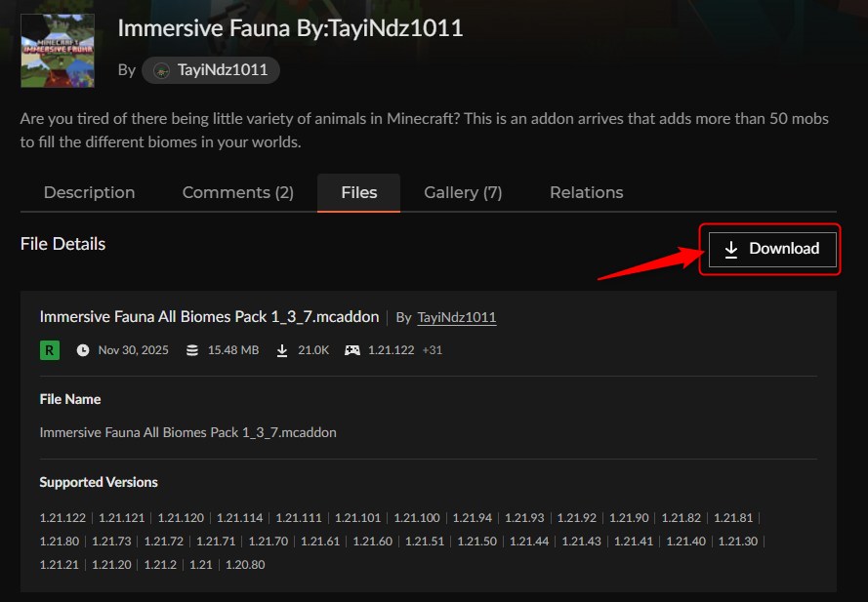Click supported version 1.20.80

point(245,565)
